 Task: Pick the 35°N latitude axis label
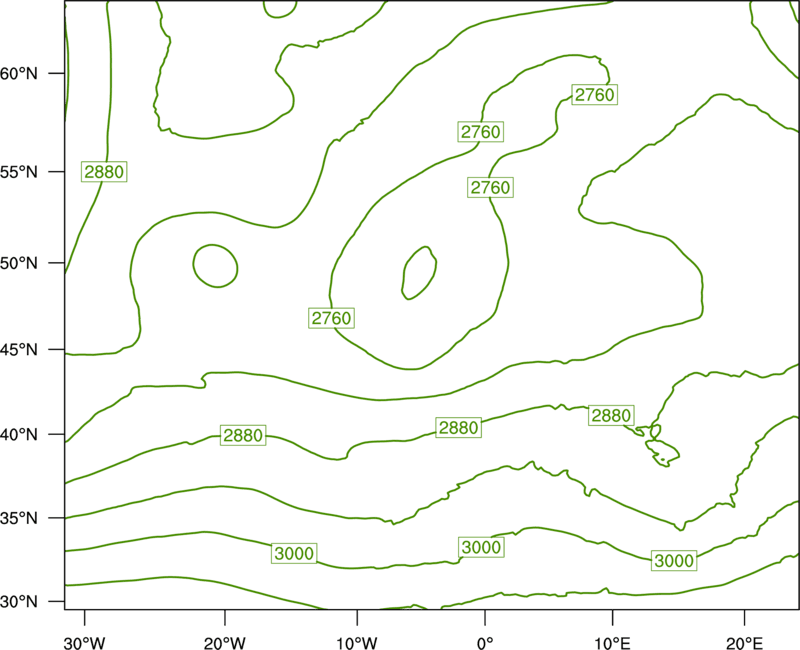[19, 518]
